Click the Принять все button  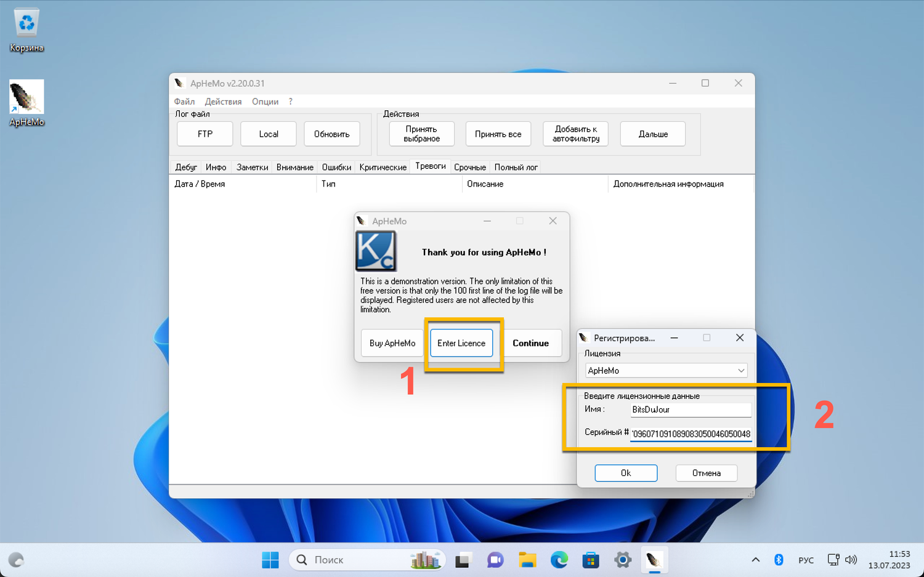(498, 134)
